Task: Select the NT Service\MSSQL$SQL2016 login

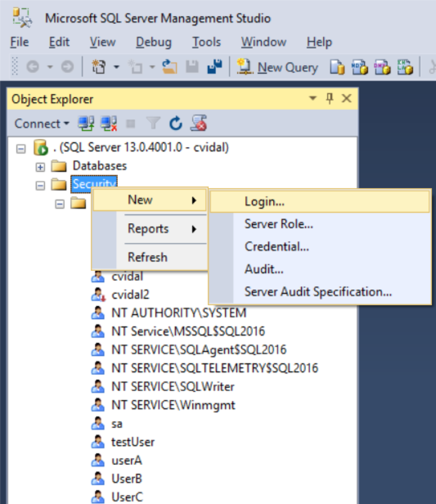Action: click(x=188, y=331)
